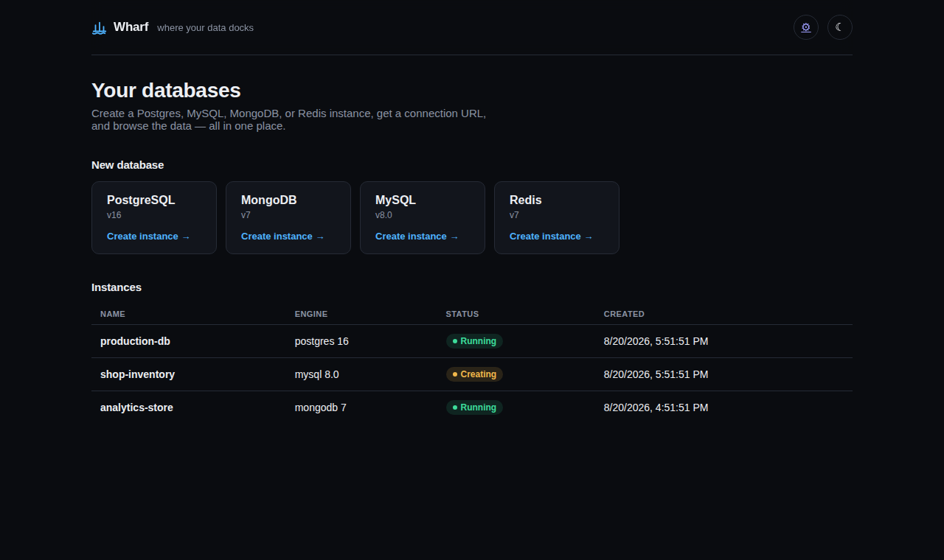This screenshot has width=944, height=560.
Task: Click the Wharf dock logo icon
Action: (x=100, y=28)
